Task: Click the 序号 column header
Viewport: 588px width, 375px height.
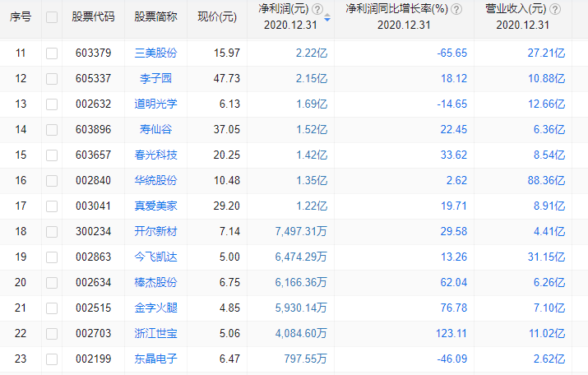Action: click(21, 17)
